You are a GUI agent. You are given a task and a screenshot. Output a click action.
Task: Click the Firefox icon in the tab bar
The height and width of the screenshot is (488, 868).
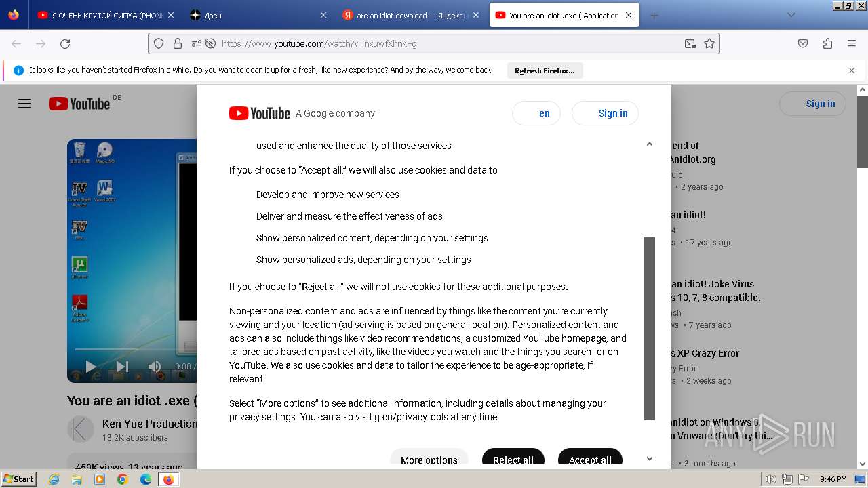coord(14,15)
